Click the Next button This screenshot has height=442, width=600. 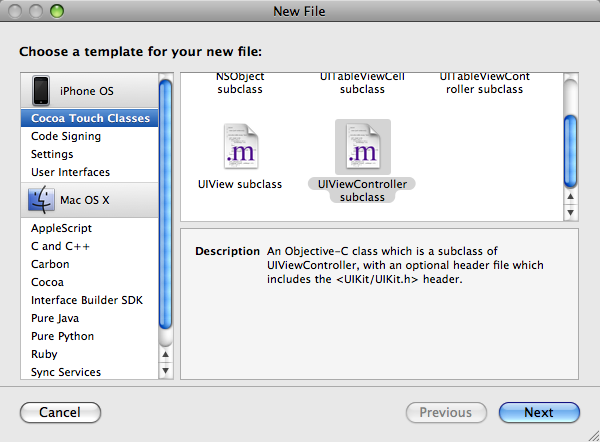[x=539, y=412]
